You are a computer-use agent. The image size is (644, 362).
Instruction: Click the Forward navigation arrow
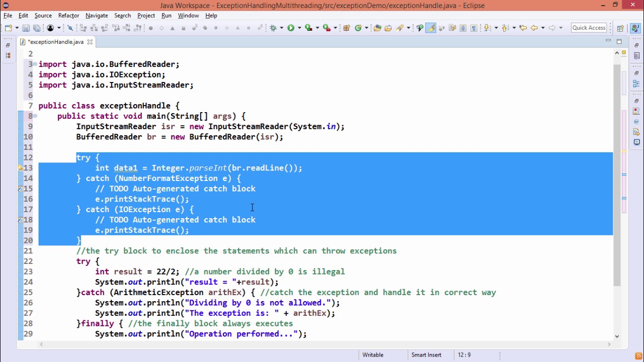pyautogui.click(x=552, y=28)
